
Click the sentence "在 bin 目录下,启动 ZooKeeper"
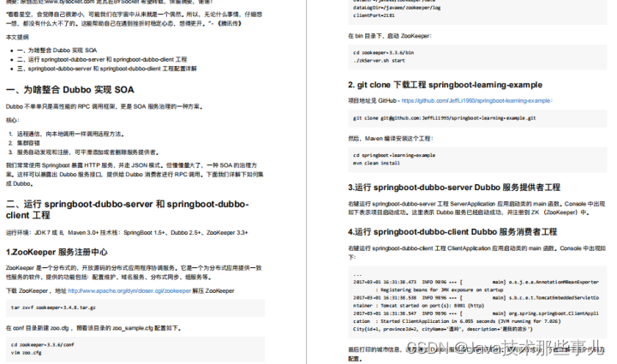pos(390,36)
